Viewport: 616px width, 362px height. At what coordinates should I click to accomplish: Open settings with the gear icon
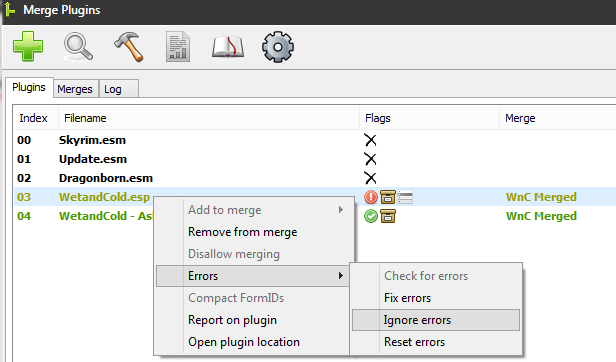coord(278,47)
